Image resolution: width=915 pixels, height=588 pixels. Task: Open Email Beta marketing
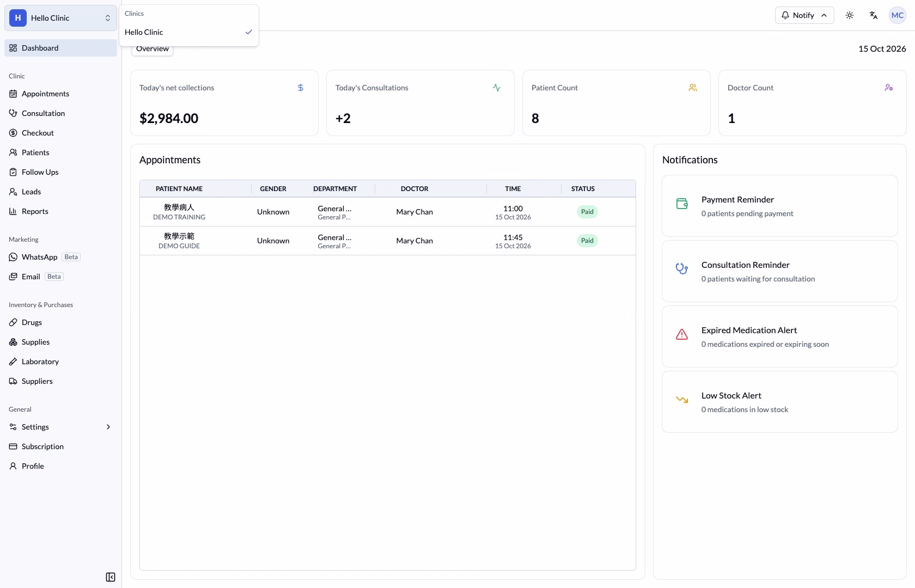[60, 277]
